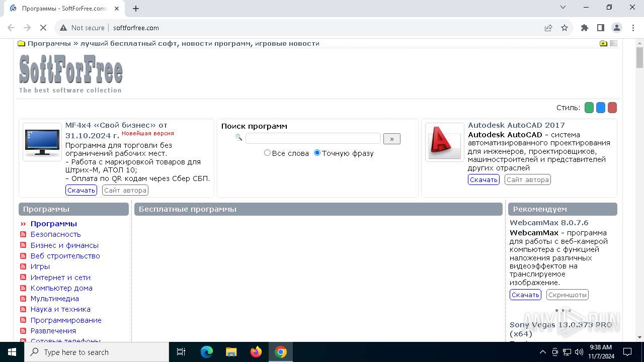Click the RSS icon next to Развлечения
Image resolution: width=644 pixels, height=362 pixels.
click(23, 331)
